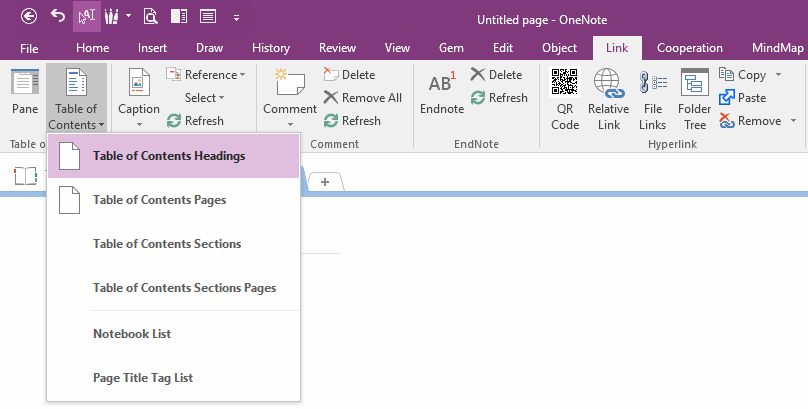Open Customize Quick Access Toolbar dropdown
Screen dimensions: 808x409
coord(236,18)
